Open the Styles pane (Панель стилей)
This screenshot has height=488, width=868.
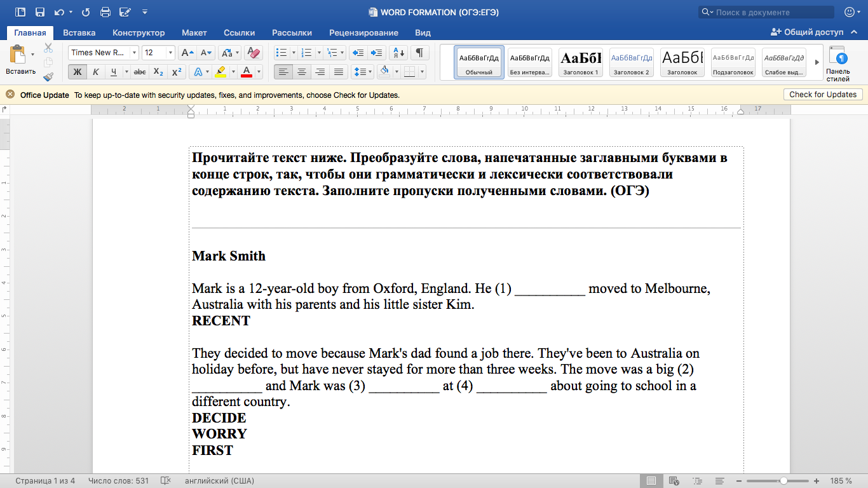(x=837, y=64)
